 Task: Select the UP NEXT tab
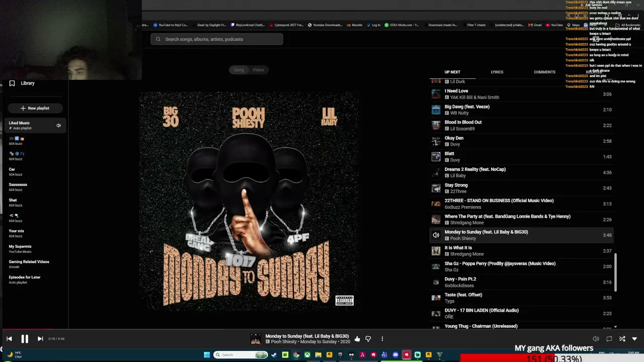point(452,72)
